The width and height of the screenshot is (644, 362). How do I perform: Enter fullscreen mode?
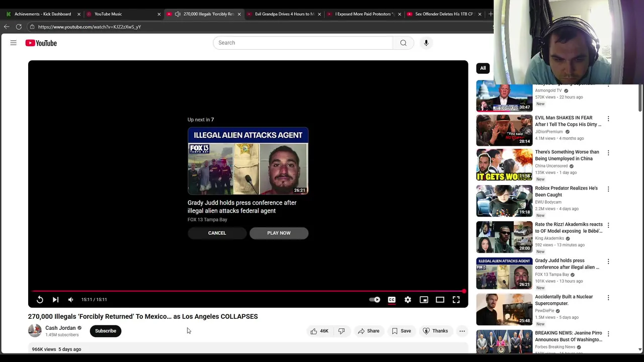point(456,300)
